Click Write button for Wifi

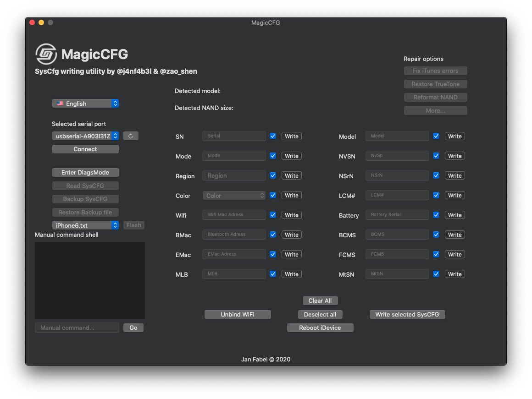(x=291, y=215)
